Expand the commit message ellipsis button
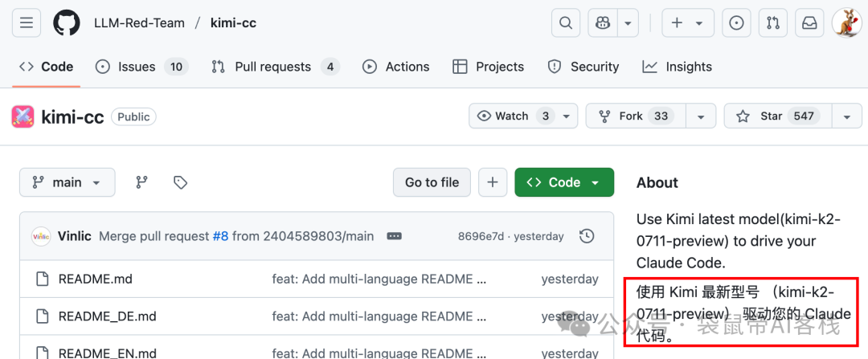 (x=394, y=236)
